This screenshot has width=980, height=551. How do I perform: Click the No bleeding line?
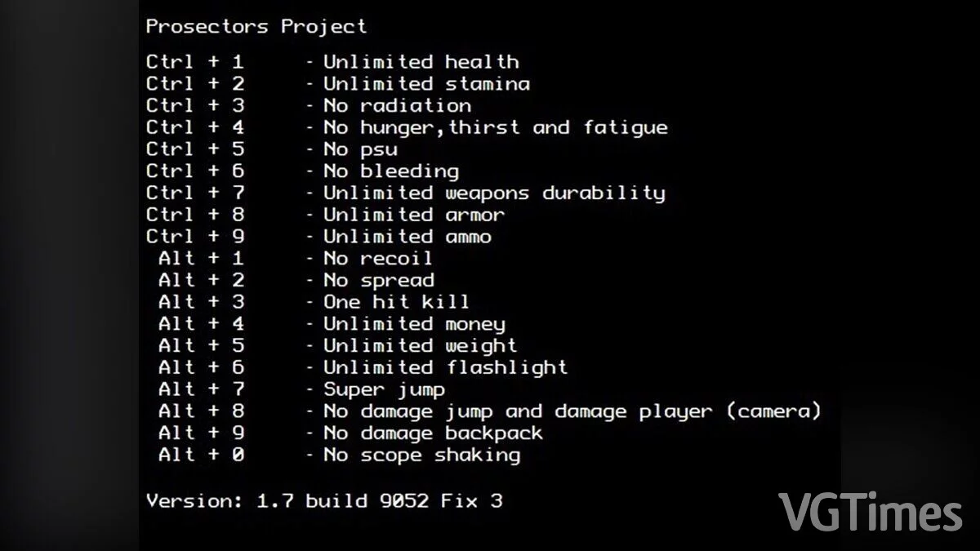click(302, 171)
